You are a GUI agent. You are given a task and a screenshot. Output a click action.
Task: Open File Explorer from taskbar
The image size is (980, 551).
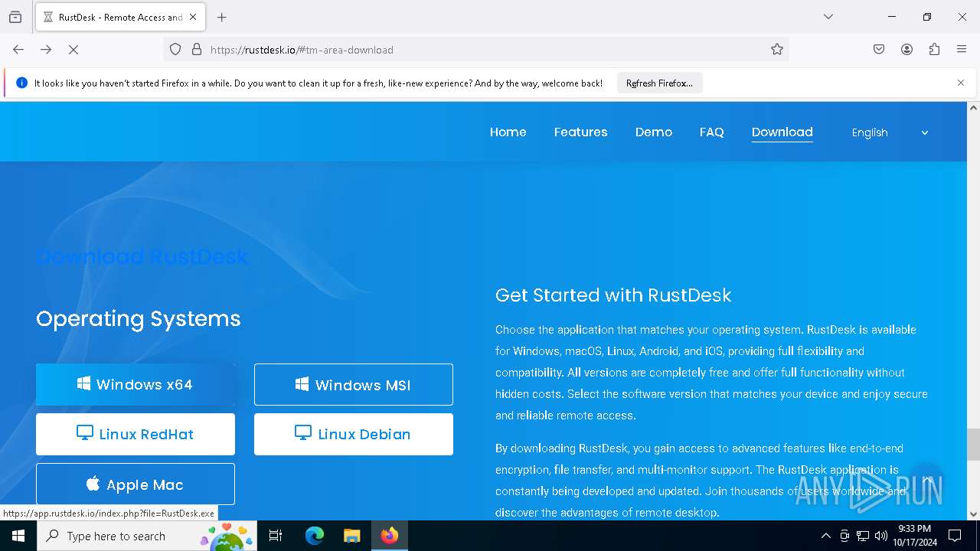[x=351, y=536]
